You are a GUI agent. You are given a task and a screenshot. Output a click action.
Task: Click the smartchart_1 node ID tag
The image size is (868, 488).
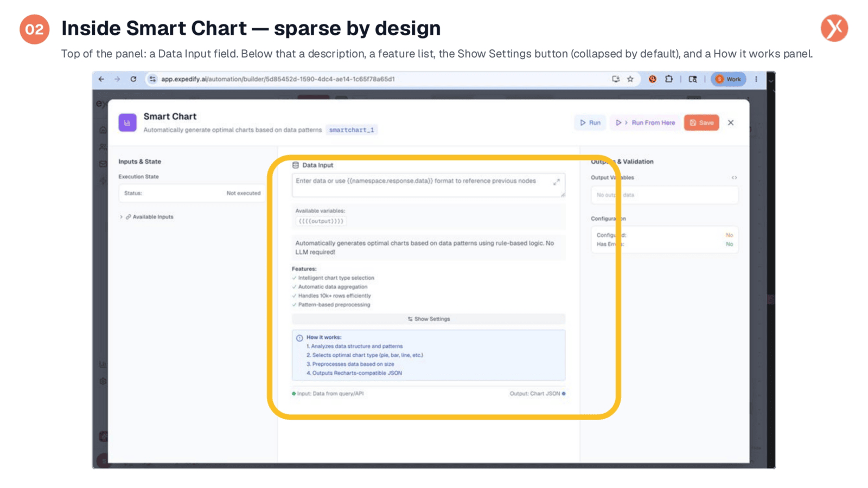point(352,130)
